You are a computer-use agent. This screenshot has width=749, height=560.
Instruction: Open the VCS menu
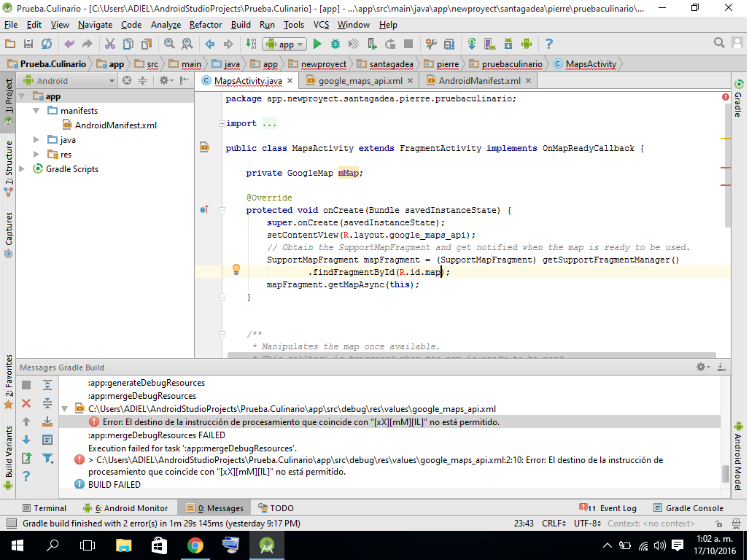coord(321,25)
